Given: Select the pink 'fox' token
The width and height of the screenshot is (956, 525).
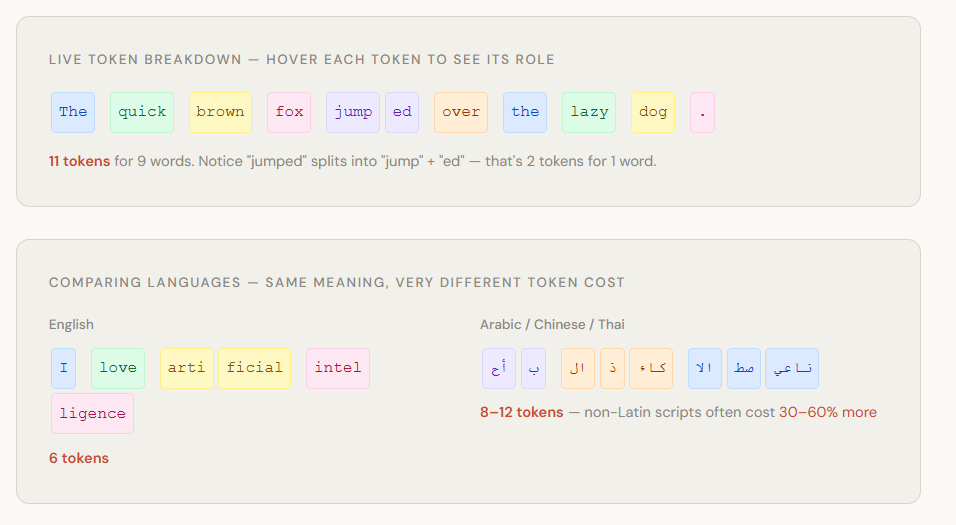Looking at the screenshot, I should click(x=289, y=112).
